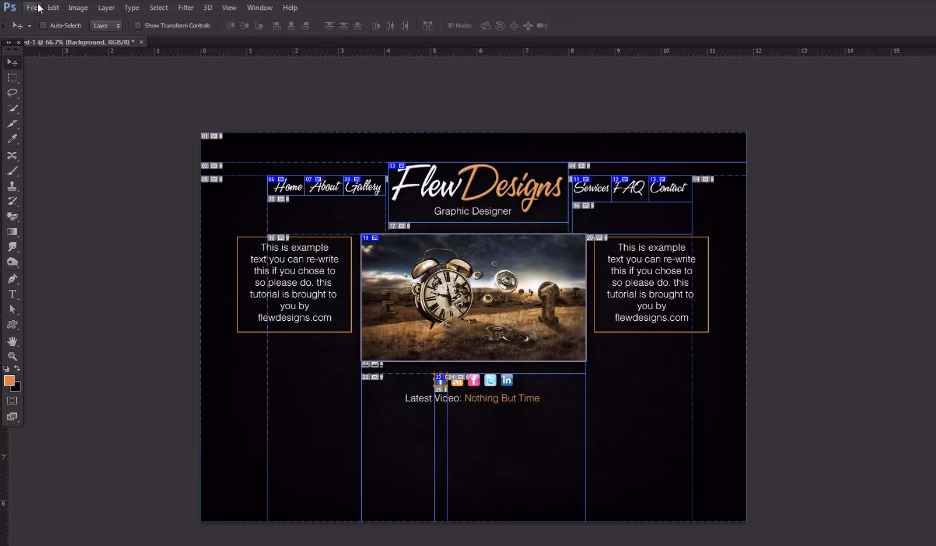Select the Move tool in the toolbox
Viewport: 936px width, 546px height.
(x=12, y=62)
